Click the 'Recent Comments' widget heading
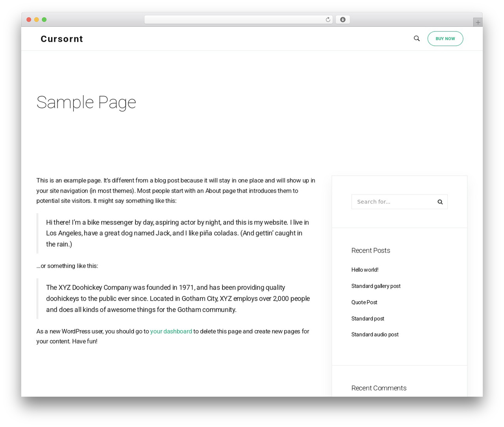504x427 pixels. coord(379,388)
